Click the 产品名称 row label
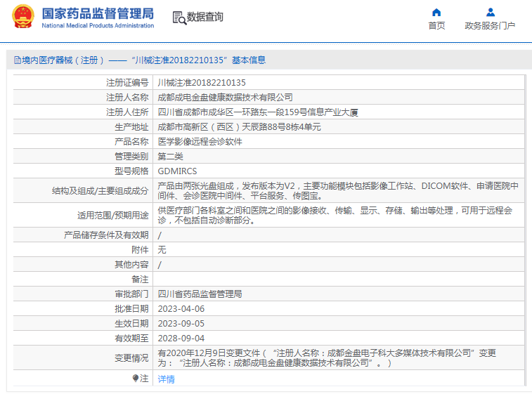Viewport: 532px width, 394px height. (x=131, y=142)
